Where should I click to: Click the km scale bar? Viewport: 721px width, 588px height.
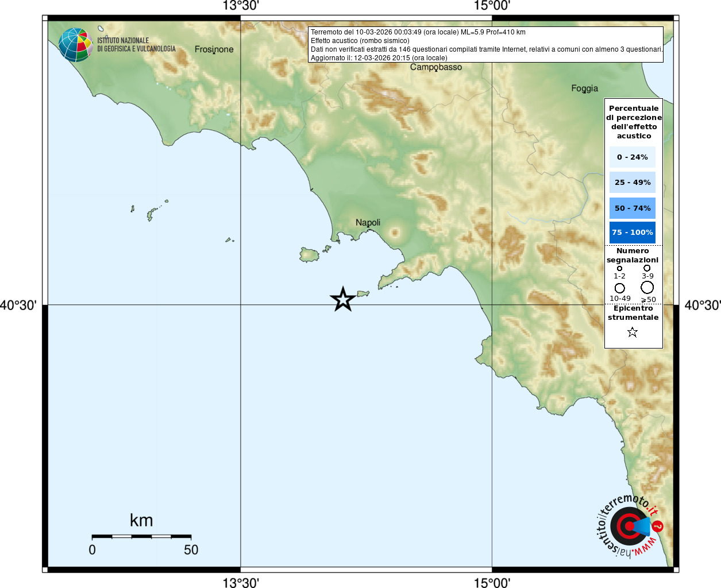(141, 536)
